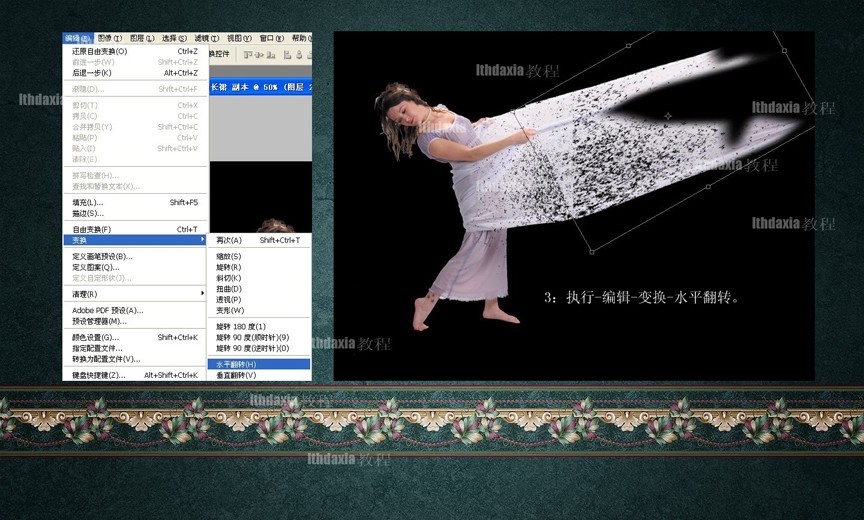The image size is (864, 520).
Task: Open the 滤镜(T) menu
Action: coord(207,38)
